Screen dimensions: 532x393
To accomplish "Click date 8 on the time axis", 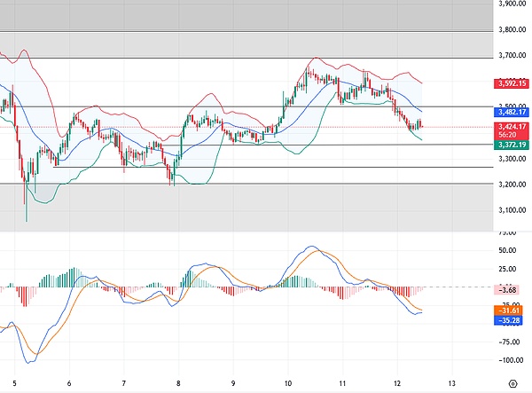I will point(178,383).
